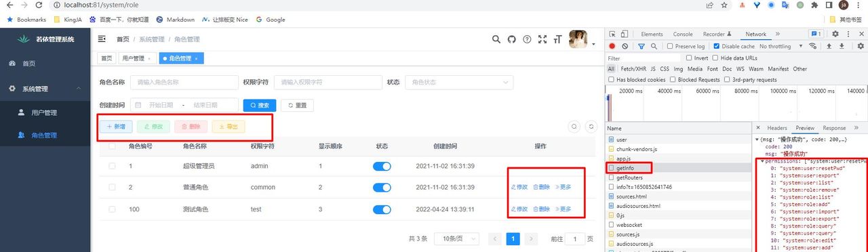The image size is (868, 252).
Task: Open the layout font size icon
Action: pyautogui.click(x=557, y=39)
